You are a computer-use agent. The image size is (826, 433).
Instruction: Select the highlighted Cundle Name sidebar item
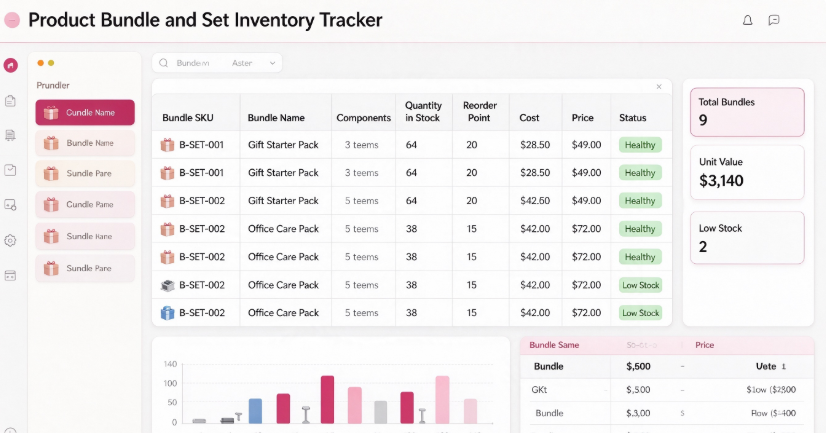[85, 113]
